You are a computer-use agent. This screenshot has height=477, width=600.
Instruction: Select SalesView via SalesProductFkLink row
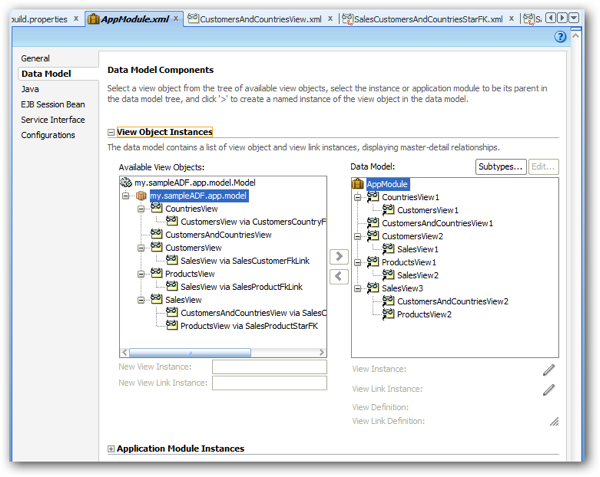[241, 287]
